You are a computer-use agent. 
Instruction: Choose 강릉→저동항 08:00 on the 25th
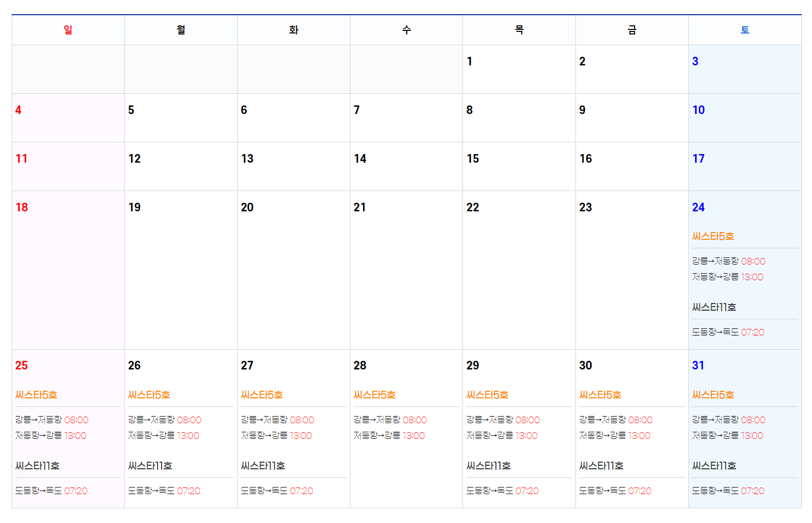pyautogui.click(x=52, y=420)
